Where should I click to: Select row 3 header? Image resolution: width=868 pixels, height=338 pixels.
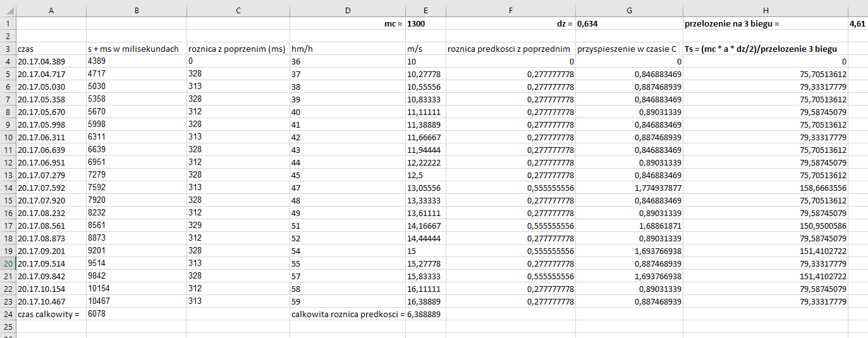(8, 49)
